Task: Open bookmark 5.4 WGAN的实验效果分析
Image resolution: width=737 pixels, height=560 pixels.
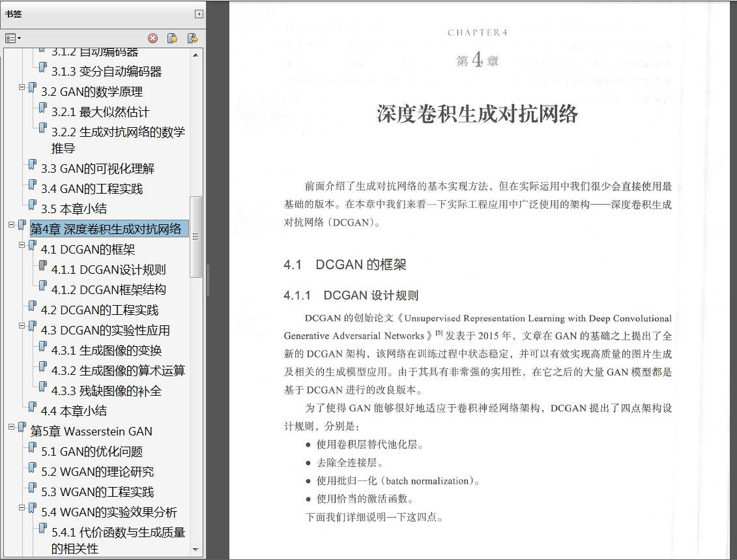Action: point(109,512)
